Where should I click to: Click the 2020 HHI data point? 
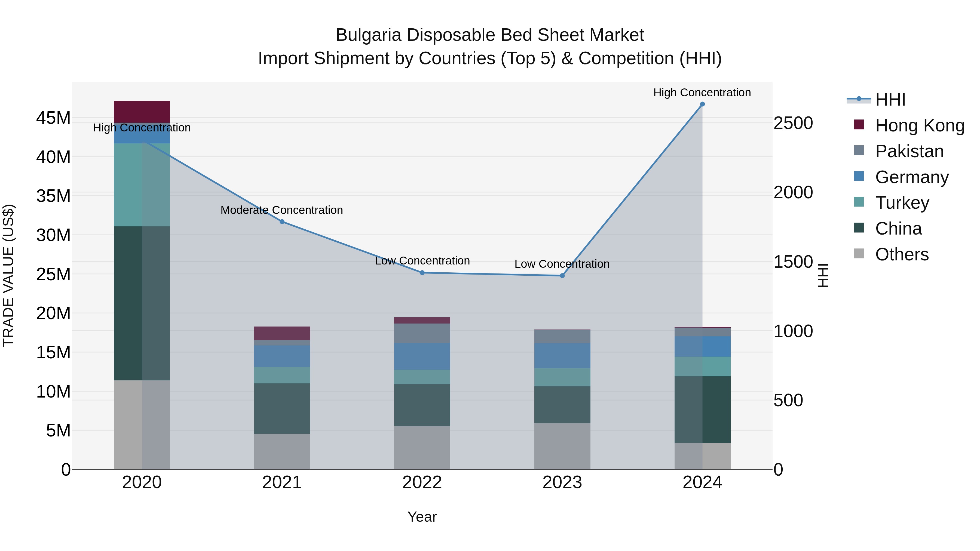pos(142,141)
